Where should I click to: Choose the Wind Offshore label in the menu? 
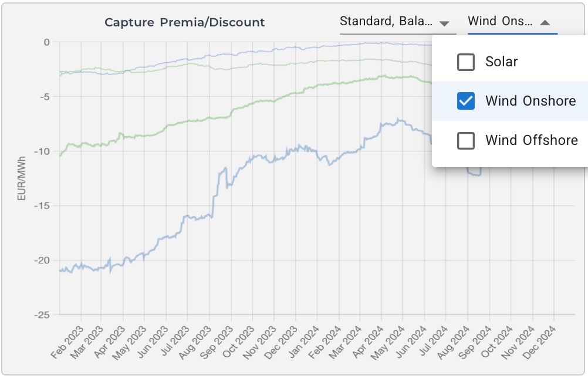click(531, 141)
